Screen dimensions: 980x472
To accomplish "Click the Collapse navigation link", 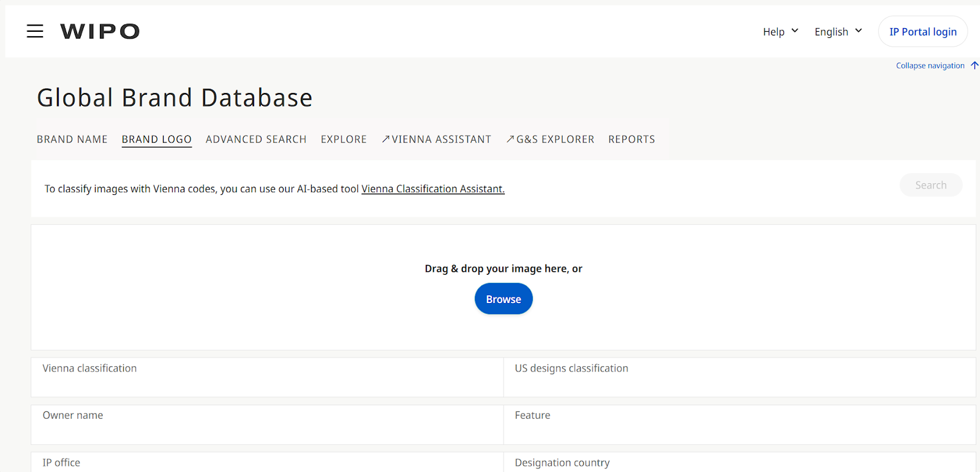I will (x=930, y=66).
